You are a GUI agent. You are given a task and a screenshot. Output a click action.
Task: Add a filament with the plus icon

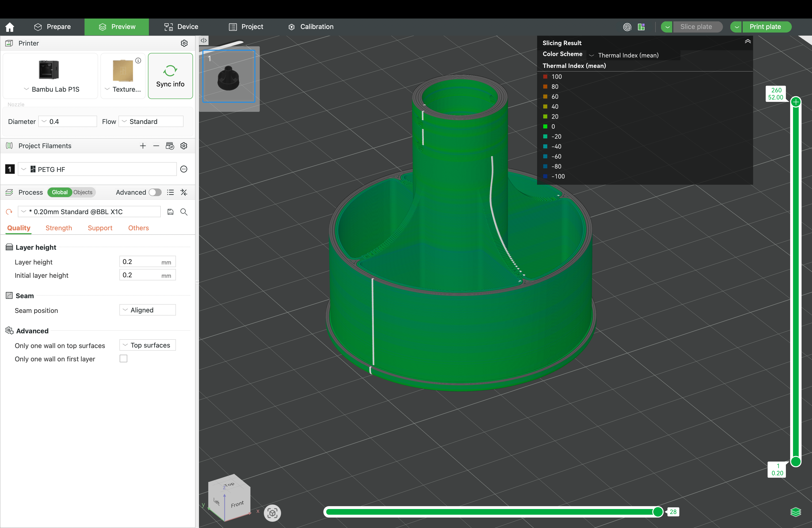tap(143, 146)
